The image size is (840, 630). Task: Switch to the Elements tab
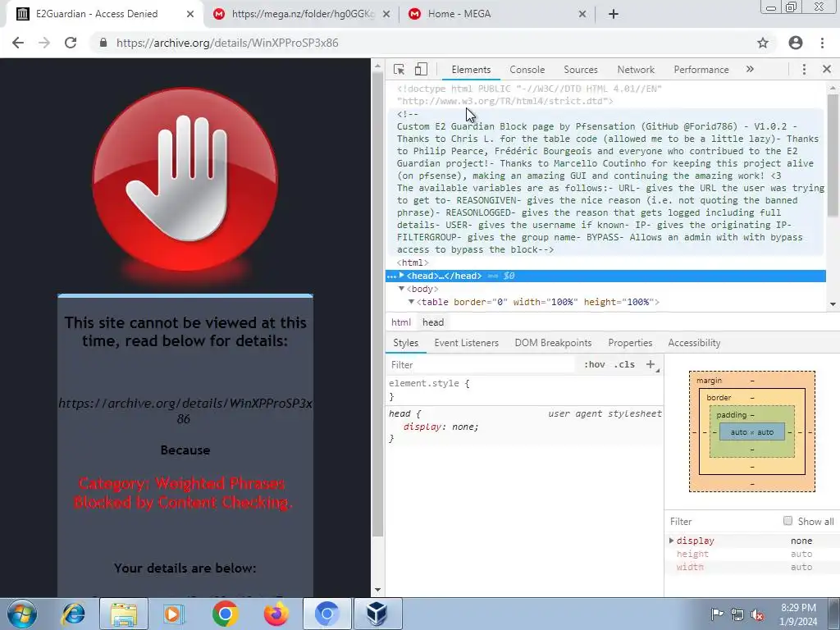[x=471, y=70]
